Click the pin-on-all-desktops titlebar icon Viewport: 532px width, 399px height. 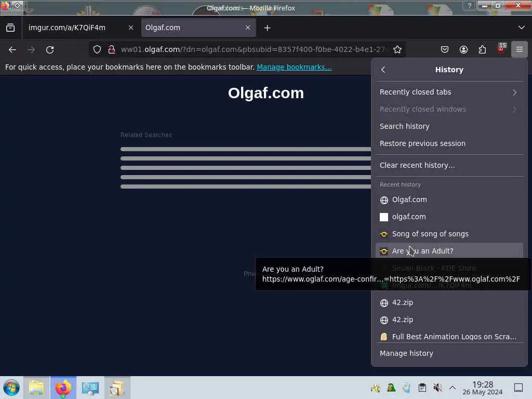(18, 5)
